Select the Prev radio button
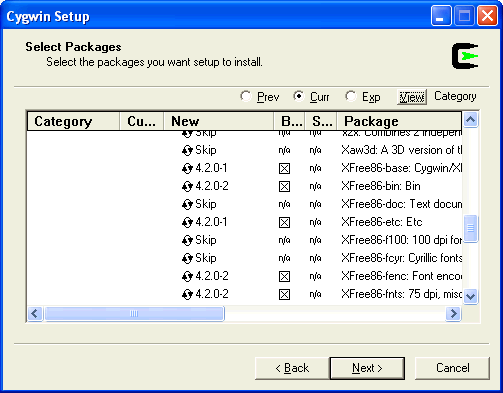 click(246, 97)
